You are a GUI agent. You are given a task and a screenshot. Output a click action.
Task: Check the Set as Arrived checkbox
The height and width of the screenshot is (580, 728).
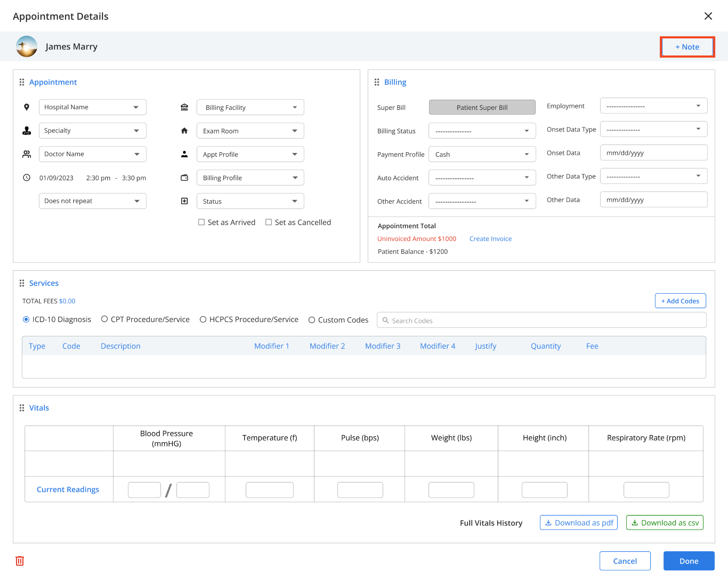[x=202, y=222]
